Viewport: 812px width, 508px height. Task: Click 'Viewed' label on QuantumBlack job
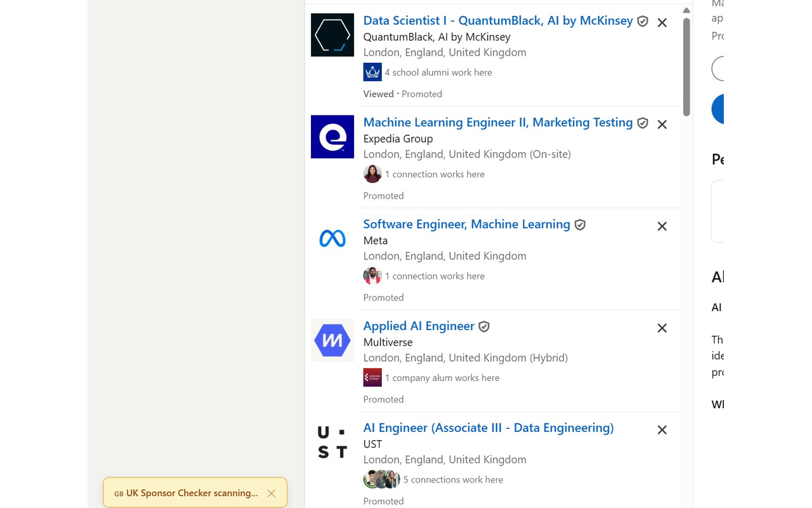[x=379, y=94]
